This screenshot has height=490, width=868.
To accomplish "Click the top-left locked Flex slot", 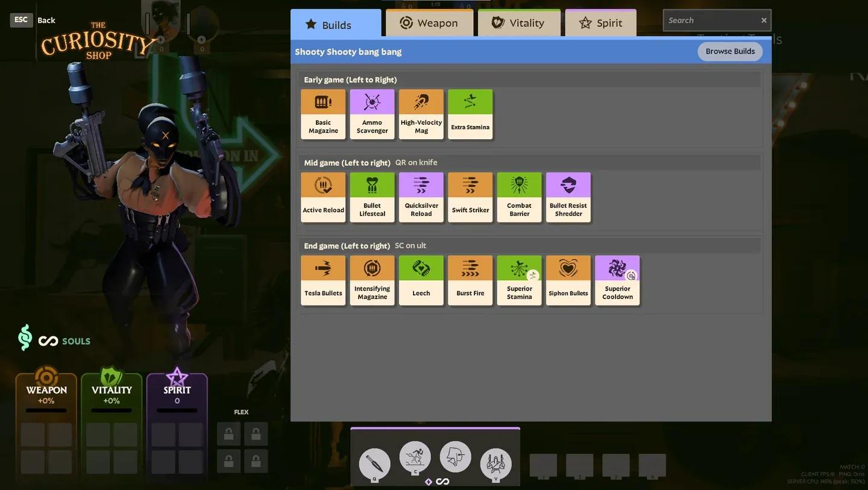I will tap(228, 434).
